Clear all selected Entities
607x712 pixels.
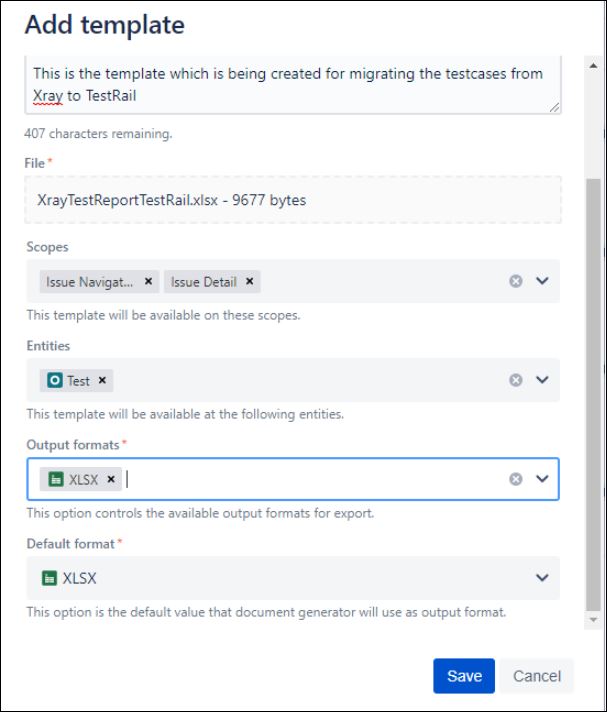tap(516, 380)
